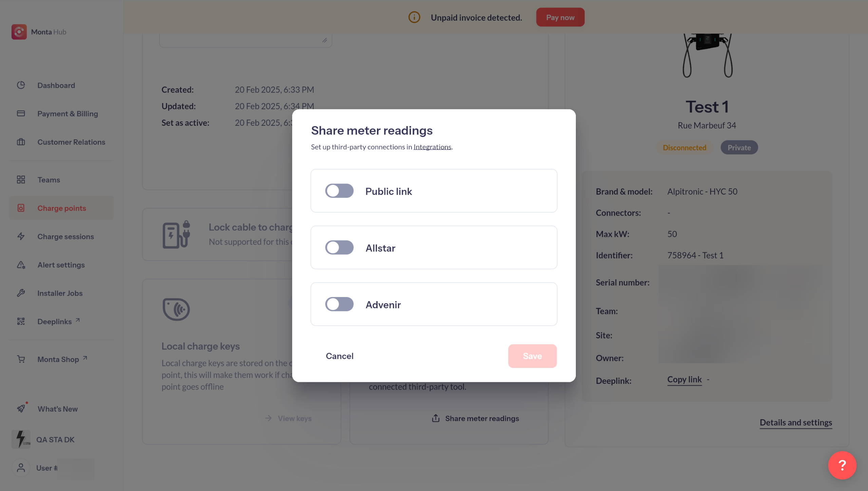The height and width of the screenshot is (491, 868).
Task: Click the Test 1 charger image
Action: click(x=707, y=56)
